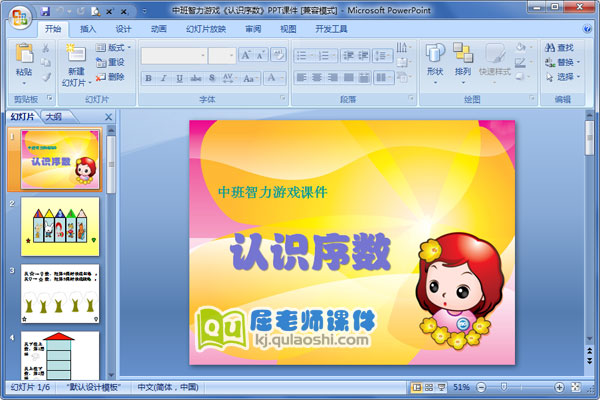
Task: Click Slide Show view icon in status bar
Action: tap(442, 387)
